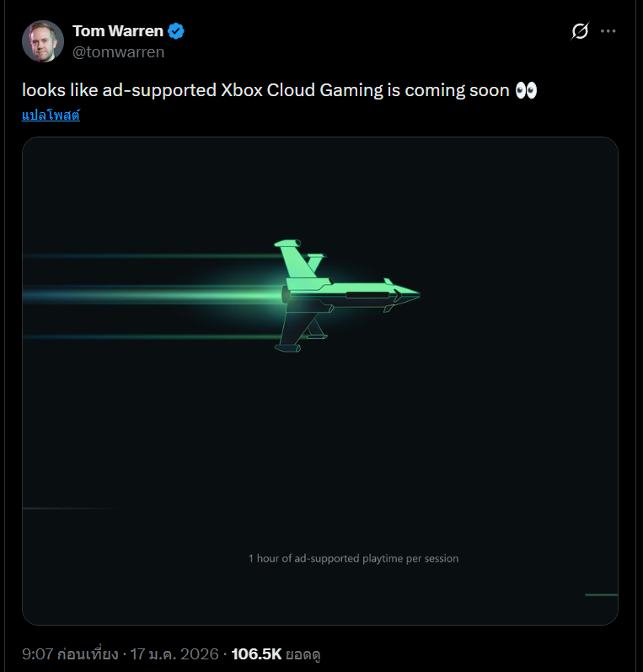
Task: Click the "looks like ad-supported" tweet text
Action: pyautogui.click(x=118, y=91)
